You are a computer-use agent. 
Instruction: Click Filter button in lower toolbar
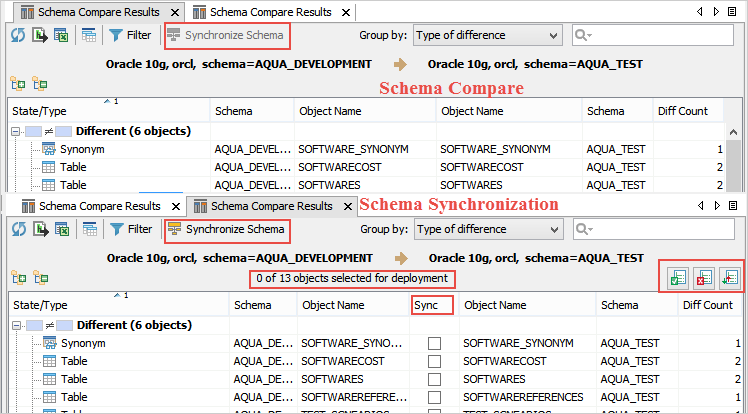tap(130, 230)
